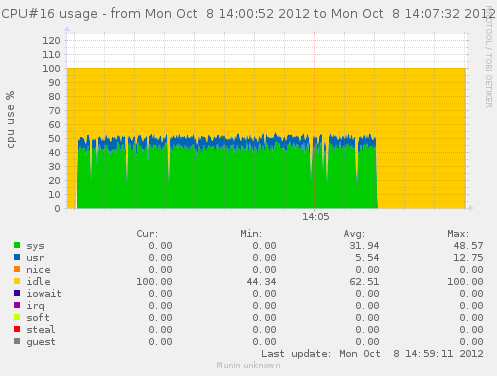Click the idle Min value 44.34
Viewport: 497px width, 376px height.
261,282
